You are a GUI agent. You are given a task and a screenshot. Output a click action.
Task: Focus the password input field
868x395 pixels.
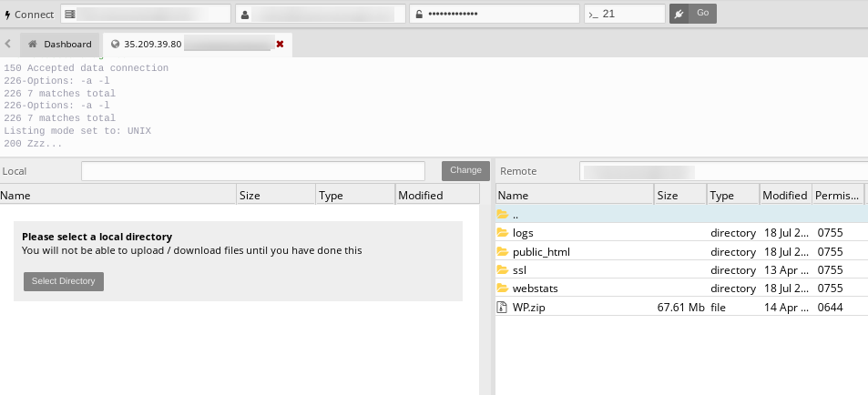(495, 14)
